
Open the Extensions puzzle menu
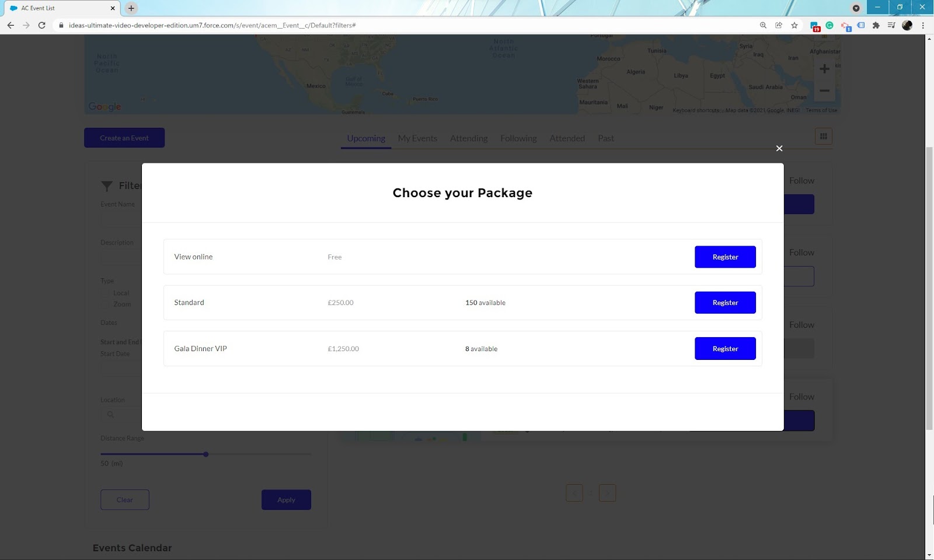876,25
